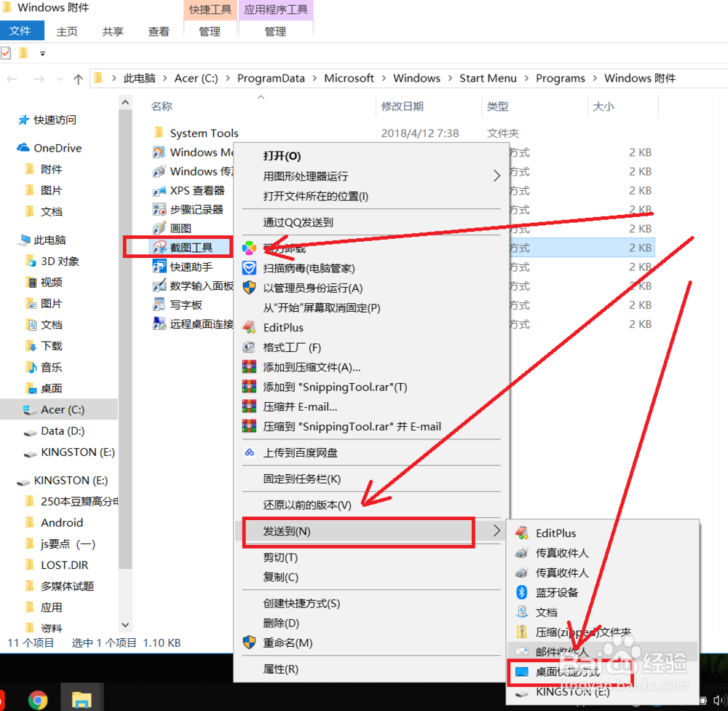This screenshot has height=711, width=728.
Task: Select the 画图 shortcut icon
Action: (159, 228)
